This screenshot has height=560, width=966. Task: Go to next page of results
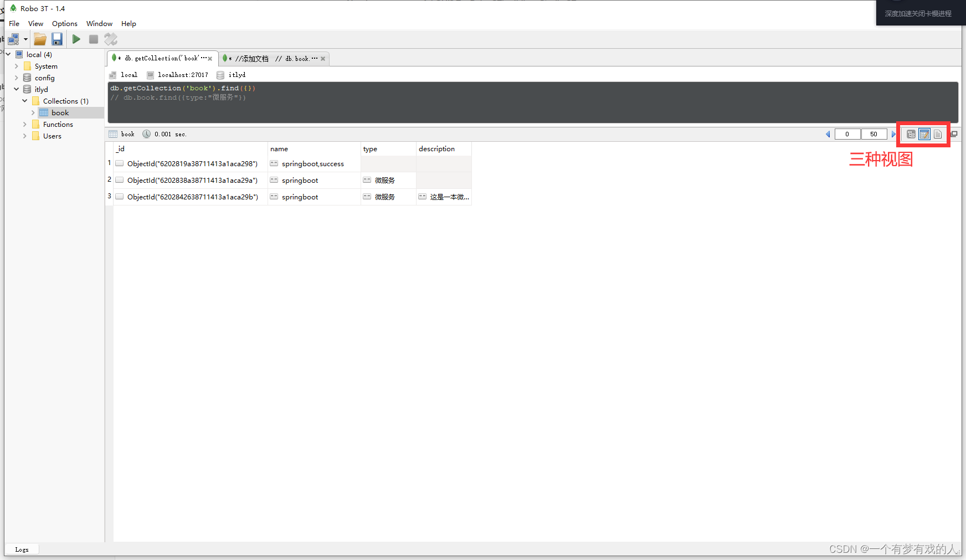point(893,134)
